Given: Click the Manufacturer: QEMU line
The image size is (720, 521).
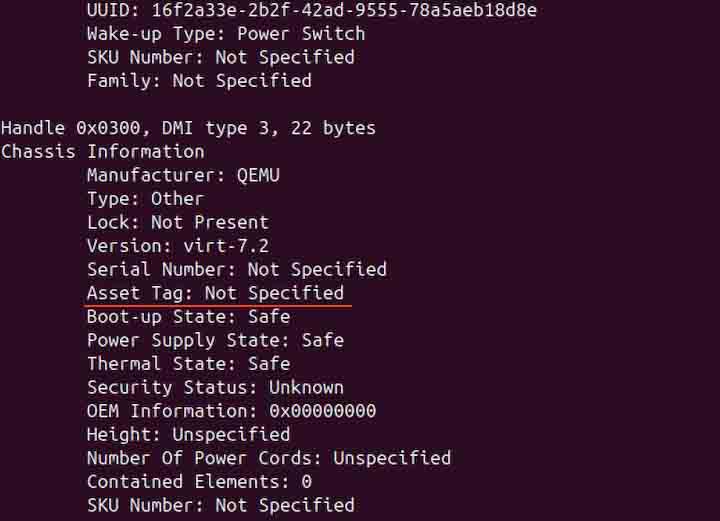Looking at the screenshot, I should click(x=183, y=175).
